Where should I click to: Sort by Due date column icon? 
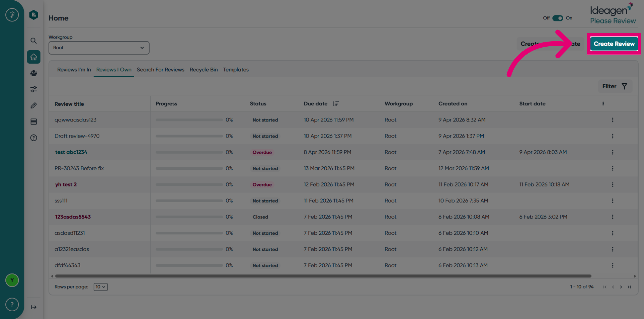(x=336, y=104)
